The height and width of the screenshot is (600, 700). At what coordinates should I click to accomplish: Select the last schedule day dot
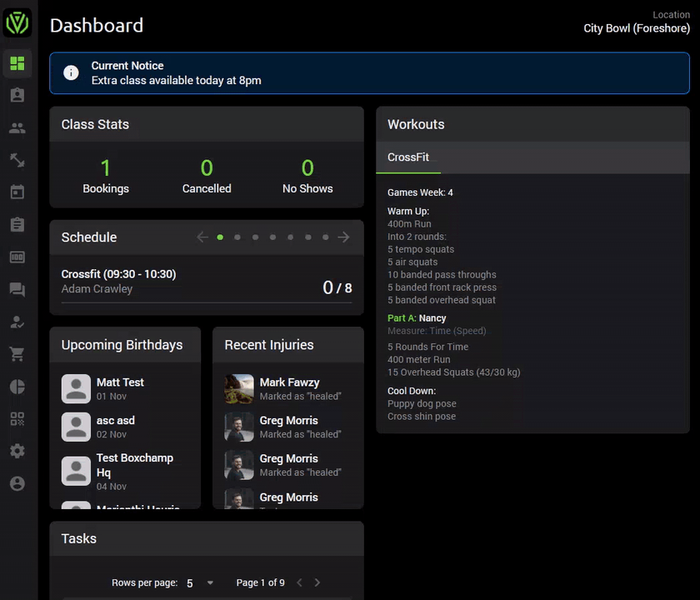click(x=326, y=237)
